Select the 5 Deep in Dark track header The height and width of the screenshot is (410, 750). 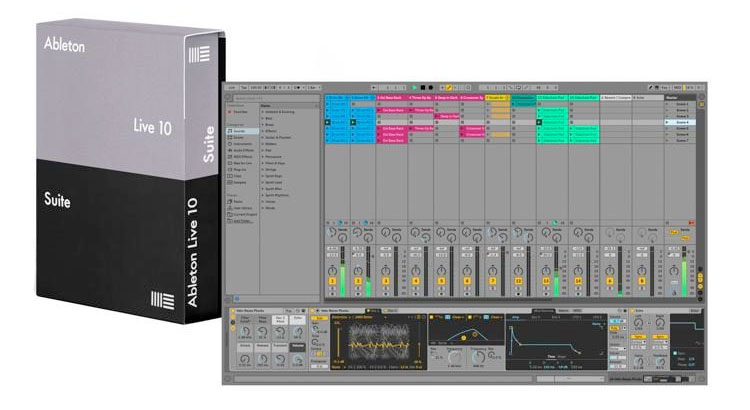coord(446,98)
